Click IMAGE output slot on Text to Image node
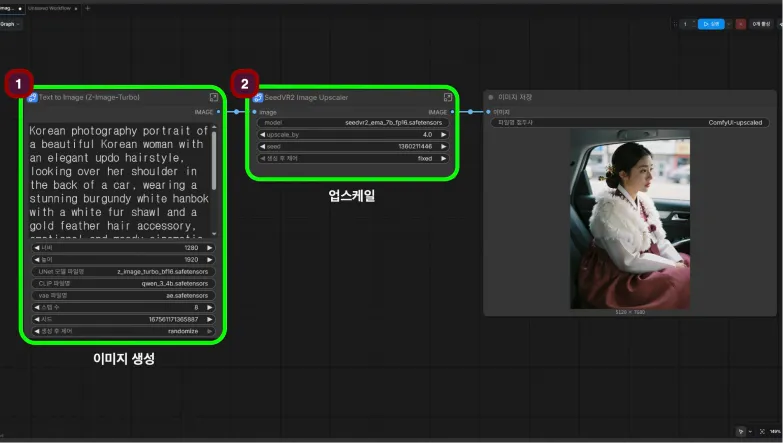This screenshot has height=443, width=783. [x=218, y=112]
